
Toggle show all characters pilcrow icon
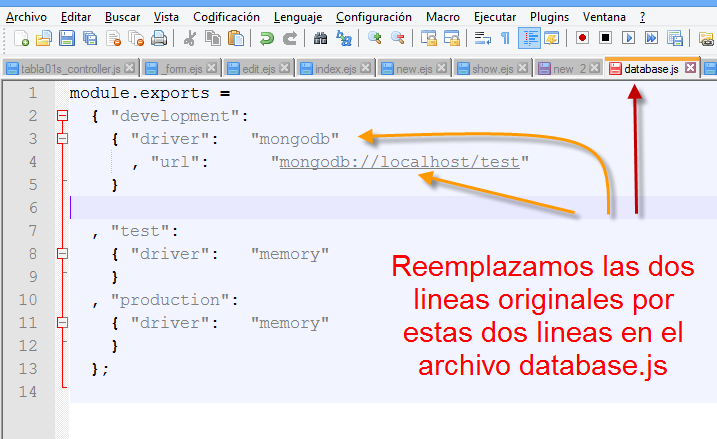[x=505, y=38]
